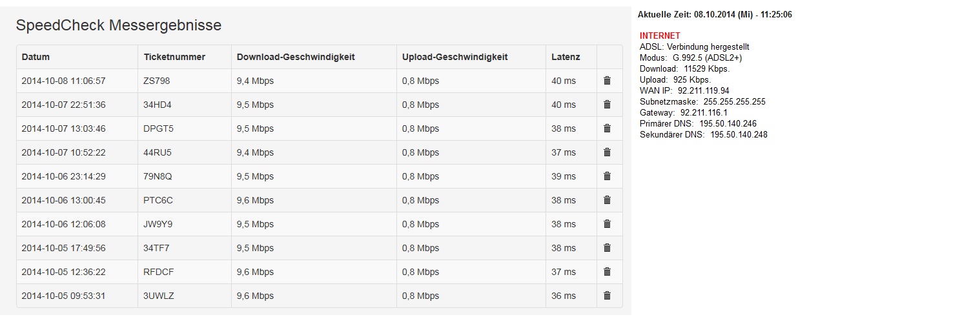This screenshot has width=980, height=317.
Task: Click the trash icon for ticket 44RU5
Action: (x=607, y=152)
